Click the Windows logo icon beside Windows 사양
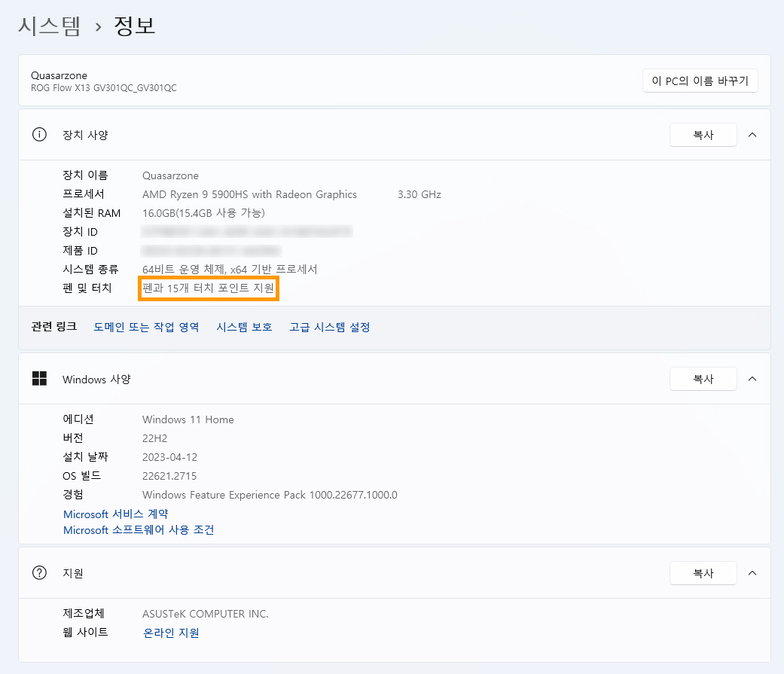Image resolution: width=784 pixels, height=674 pixels. (x=39, y=379)
